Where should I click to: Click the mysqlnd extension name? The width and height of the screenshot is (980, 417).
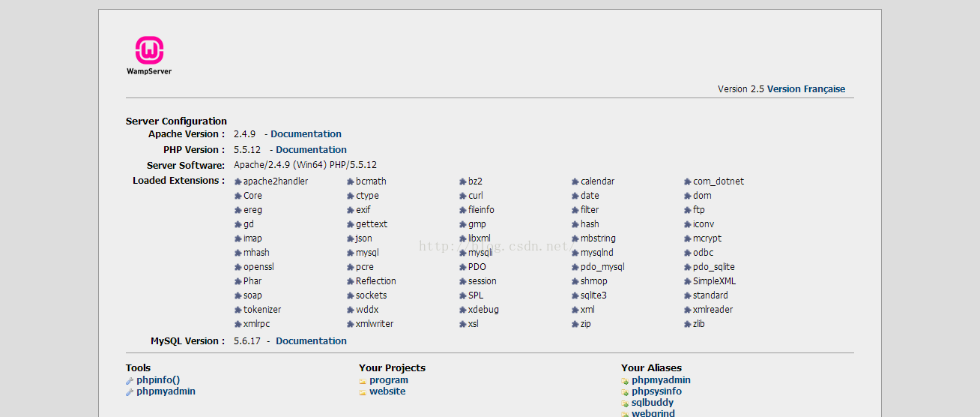(597, 253)
